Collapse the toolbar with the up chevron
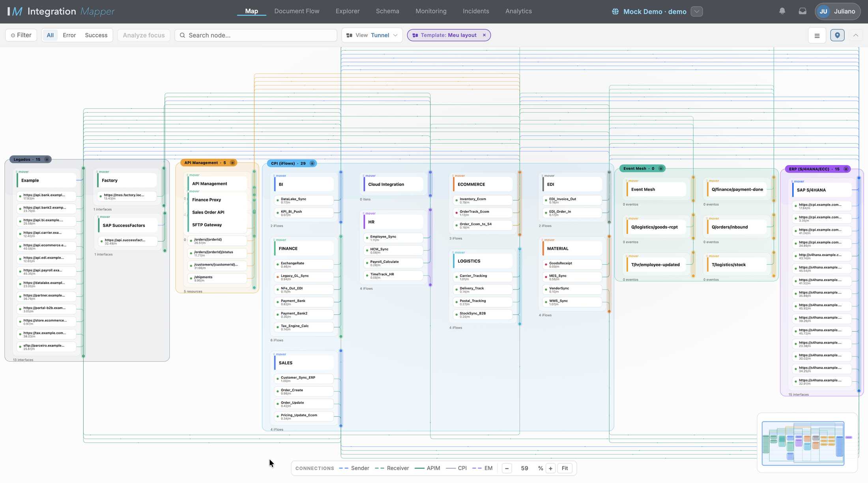The image size is (868, 483). [x=855, y=35]
